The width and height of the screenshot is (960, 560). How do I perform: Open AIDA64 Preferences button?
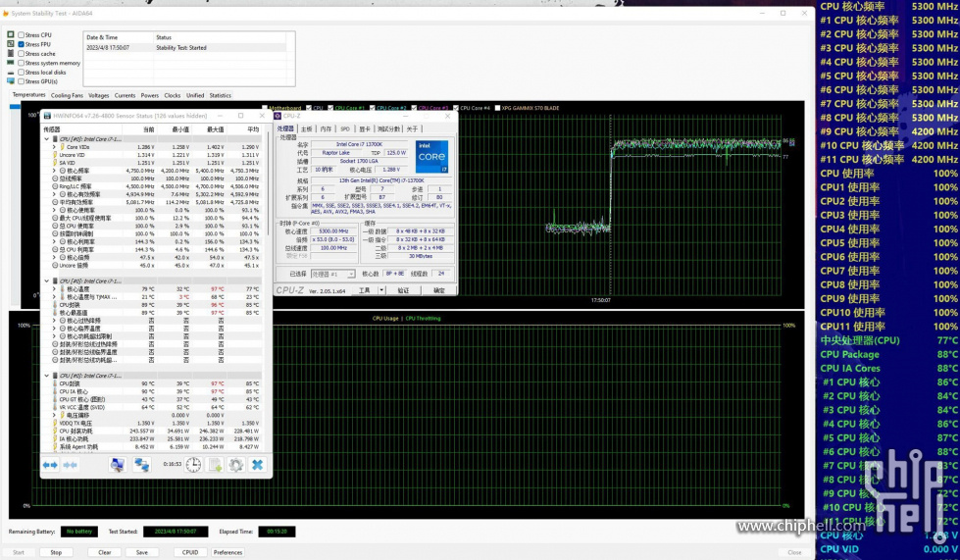(x=227, y=552)
